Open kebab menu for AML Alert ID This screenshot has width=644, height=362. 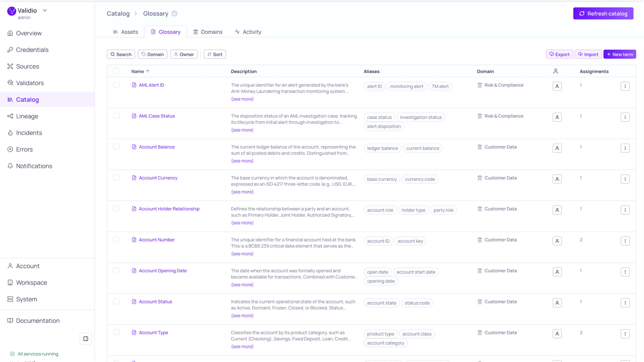tap(625, 86)
